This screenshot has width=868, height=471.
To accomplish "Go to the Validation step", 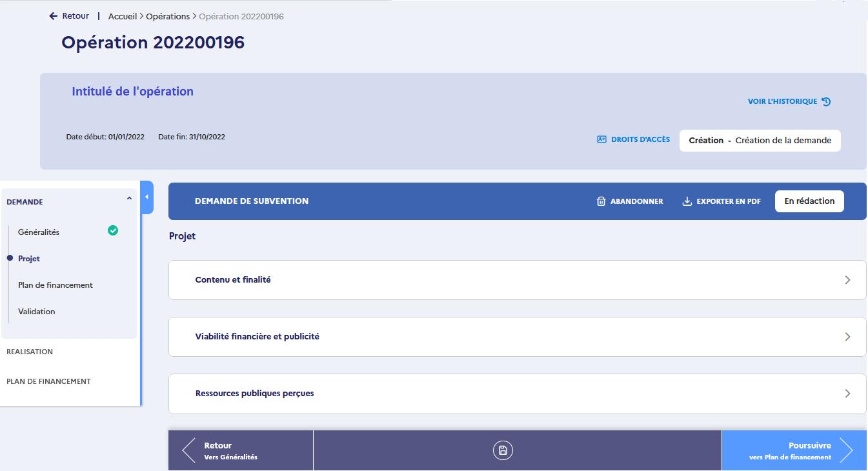I will (37, 312).
